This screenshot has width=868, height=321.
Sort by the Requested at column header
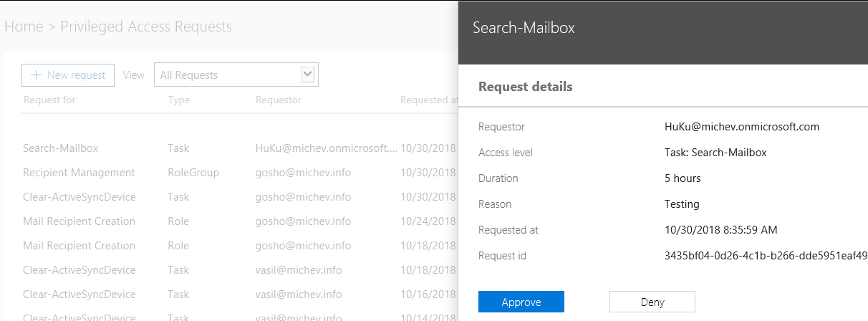429,100
